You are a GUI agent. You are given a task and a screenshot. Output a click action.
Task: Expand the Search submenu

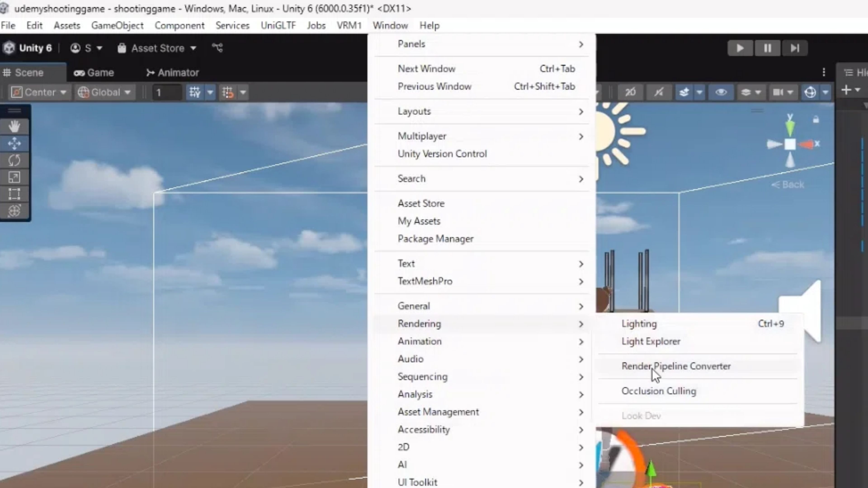click(482, 179)
